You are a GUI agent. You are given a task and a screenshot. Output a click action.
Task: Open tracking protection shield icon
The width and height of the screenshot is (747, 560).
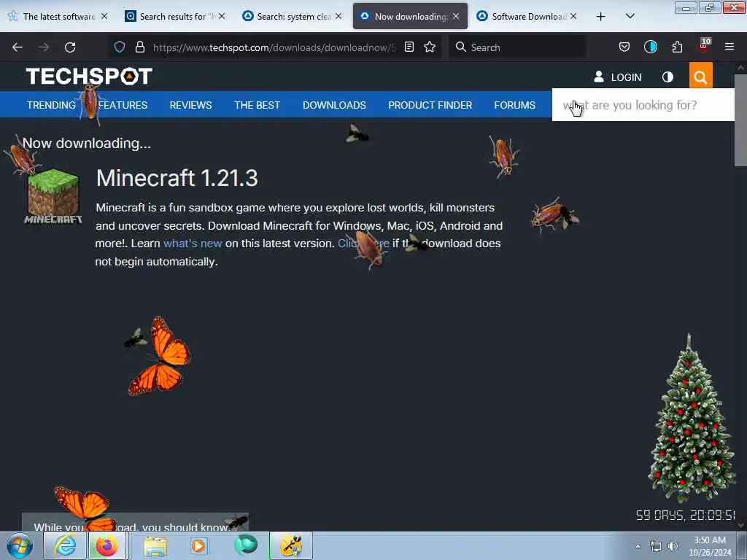[x=120, y=47]
